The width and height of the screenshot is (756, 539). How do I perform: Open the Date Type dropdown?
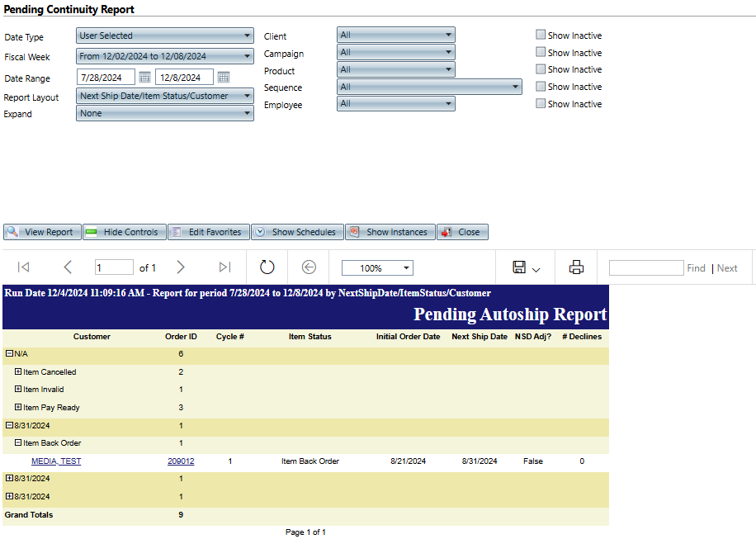tap(165, 35)
